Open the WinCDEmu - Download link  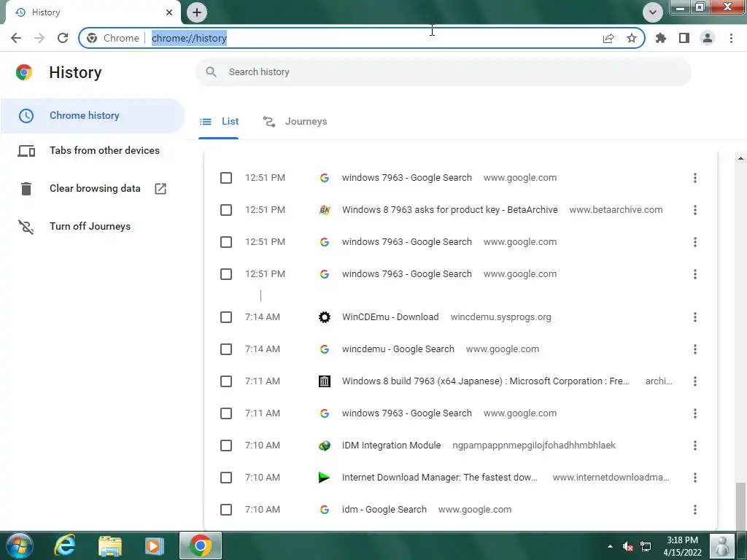[x=390, y=317]
